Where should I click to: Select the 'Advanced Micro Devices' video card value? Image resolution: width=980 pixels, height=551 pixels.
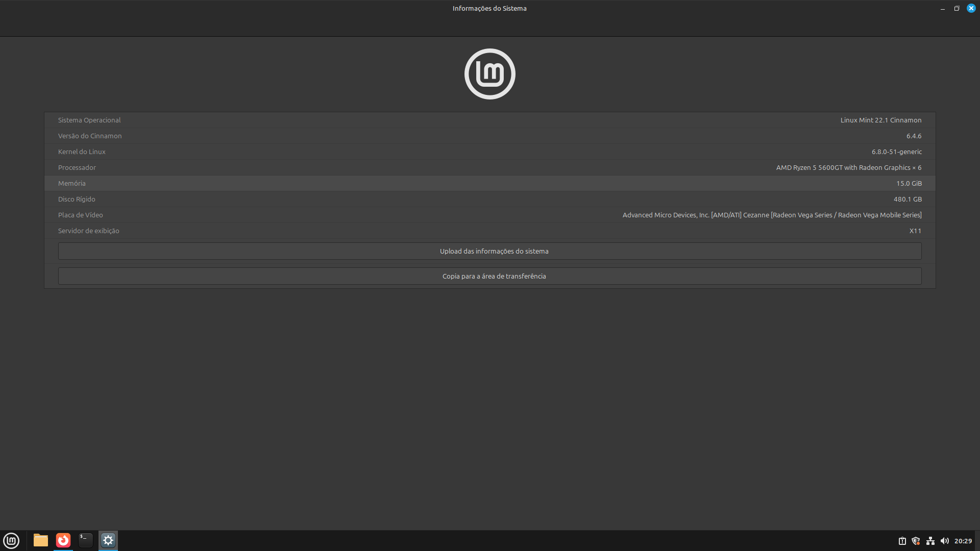point(772,215)
